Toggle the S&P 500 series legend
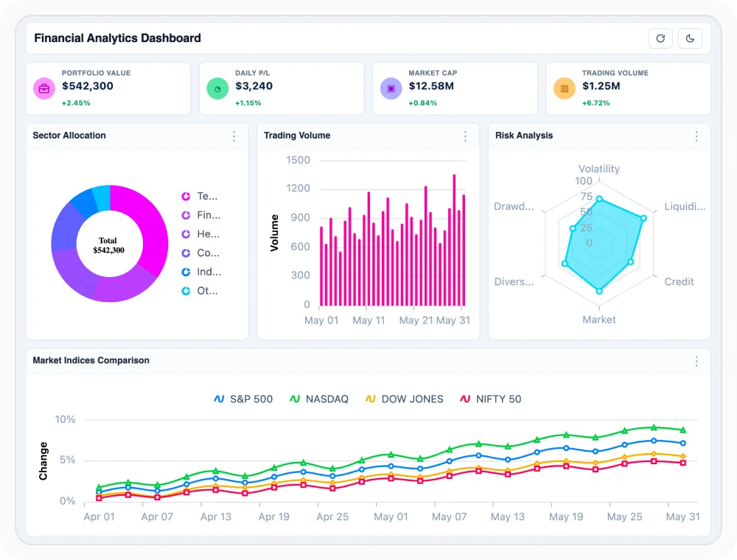Image resolution: width=737 pixels, height=560 pixels. pos(243,399)
